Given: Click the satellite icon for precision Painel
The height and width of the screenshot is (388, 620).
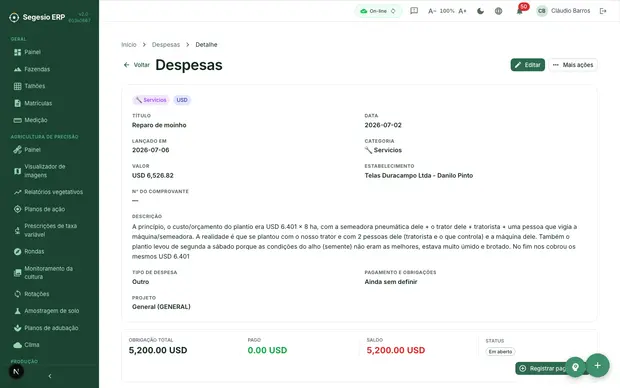Looking at the screenshot, I should coord(17,150).
